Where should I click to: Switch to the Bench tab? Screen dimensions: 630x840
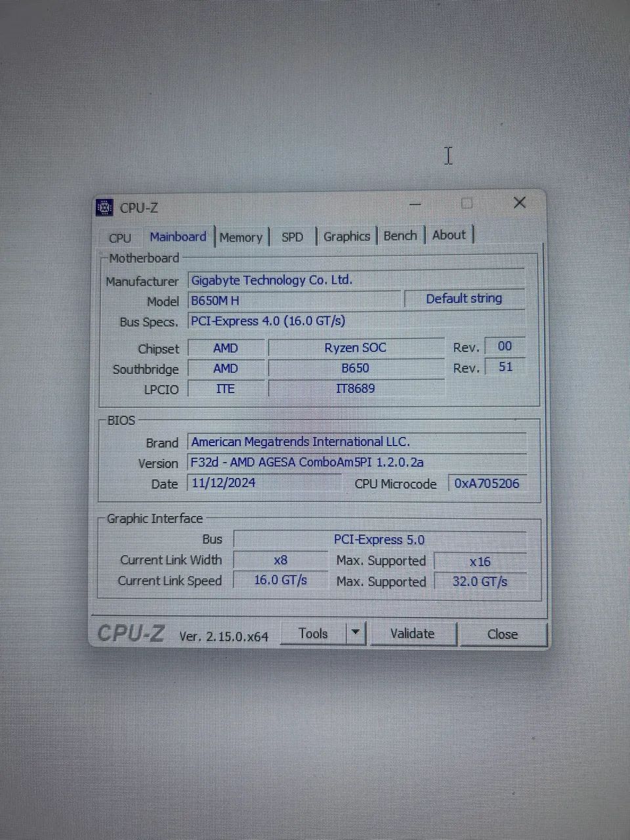[x=400, y=236]
